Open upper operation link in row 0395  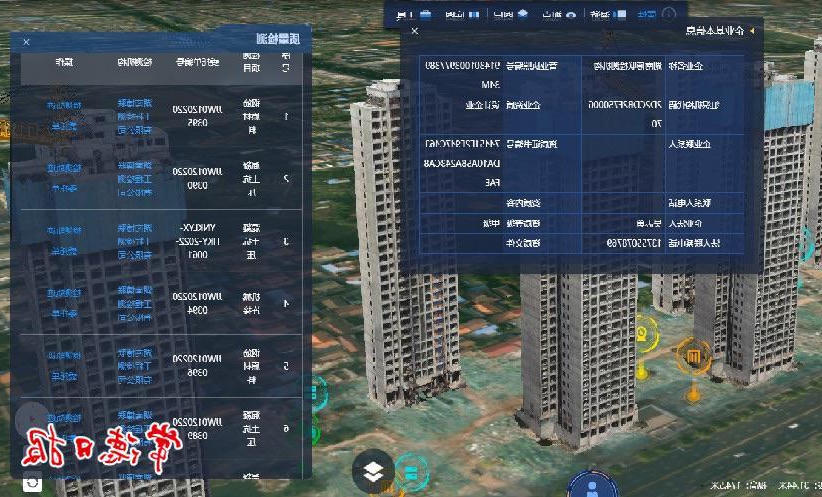pos(64,105)
